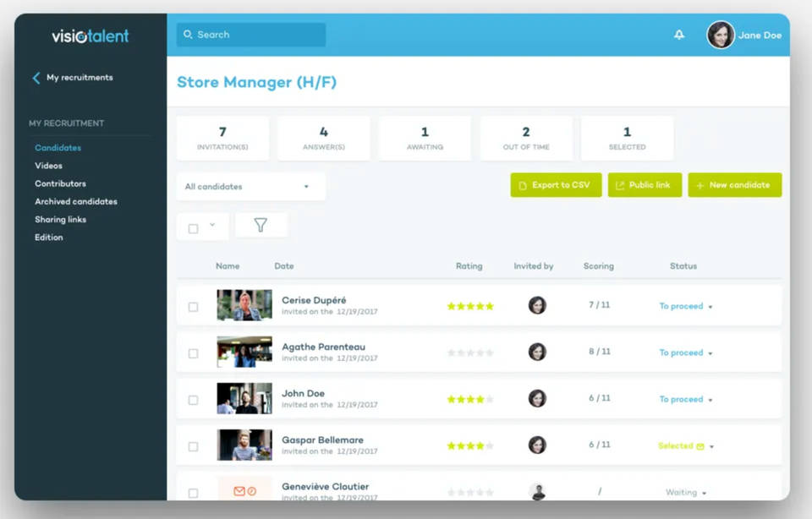Viewport: 812px width, 519px height.
Task: Open Jane Doe's profile avatar
Action: [721, 35]
